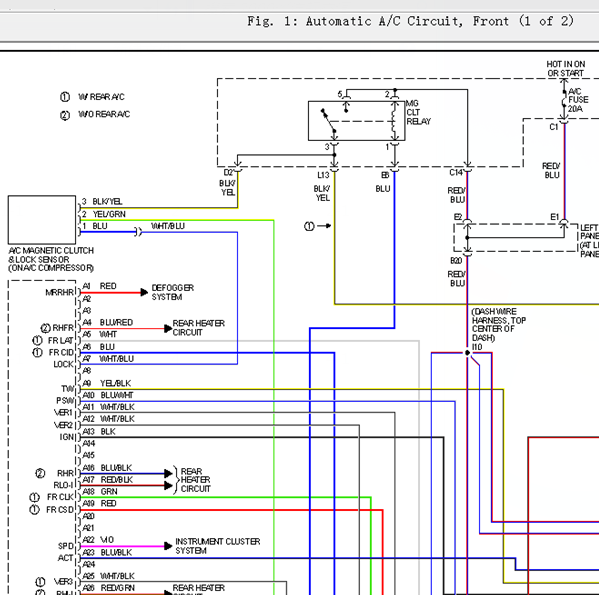The height and width of the screenshot is (595, 599).
Task: Click the A/C FUSE 20A symbol
Action: pos(564,102)
